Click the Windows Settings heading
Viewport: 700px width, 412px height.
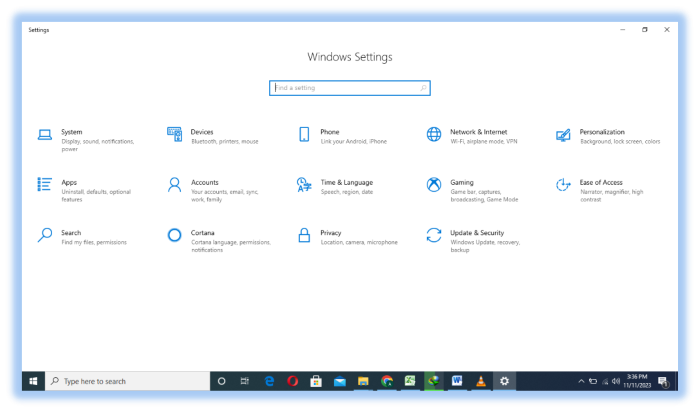350,57
